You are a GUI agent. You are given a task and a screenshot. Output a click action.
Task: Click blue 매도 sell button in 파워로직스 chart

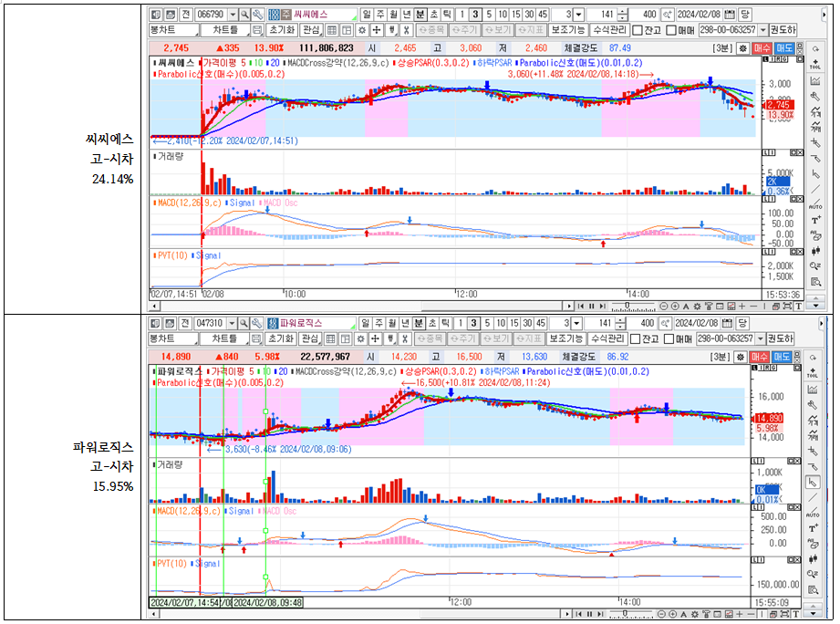coord(782,357)
